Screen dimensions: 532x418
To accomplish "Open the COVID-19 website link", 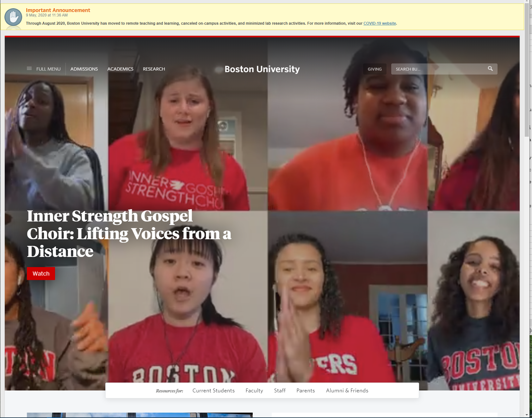I will coord(380,23).
